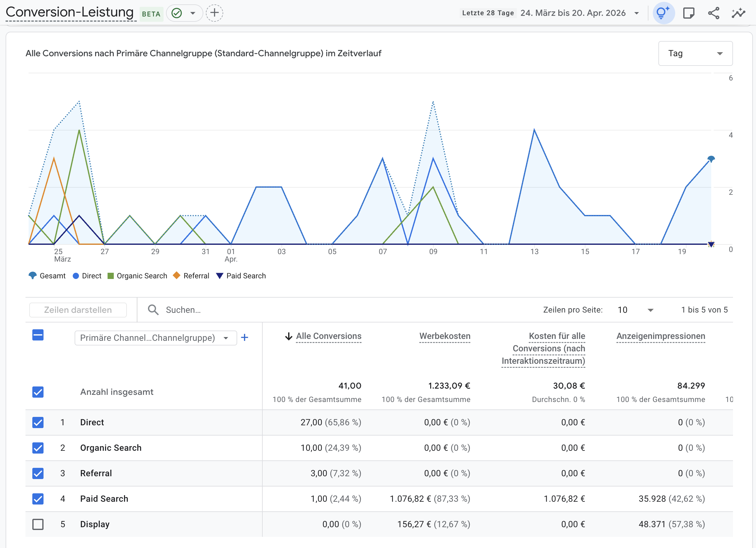Open the Primäre Channelgruppe dimension dropdown
756x548 pixels.
(x=155, y=337)
